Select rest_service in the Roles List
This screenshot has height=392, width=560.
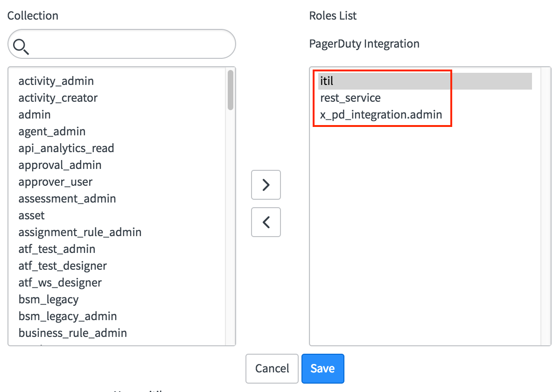point(350,98)
